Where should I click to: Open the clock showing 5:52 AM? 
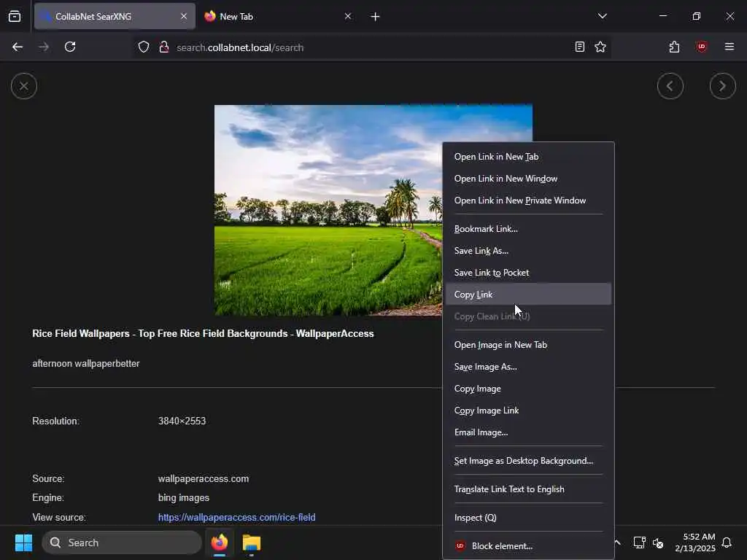695,542
